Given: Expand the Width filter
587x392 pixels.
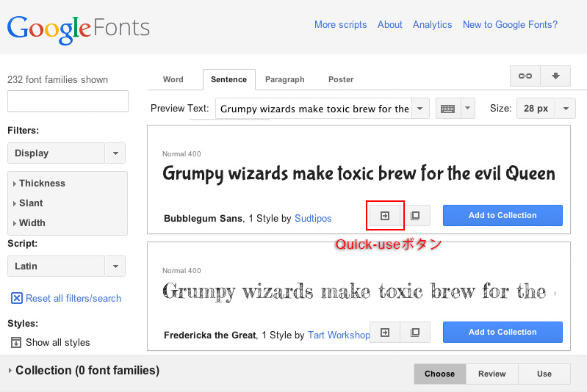Looking at the screenshot, I should point(29,223).
